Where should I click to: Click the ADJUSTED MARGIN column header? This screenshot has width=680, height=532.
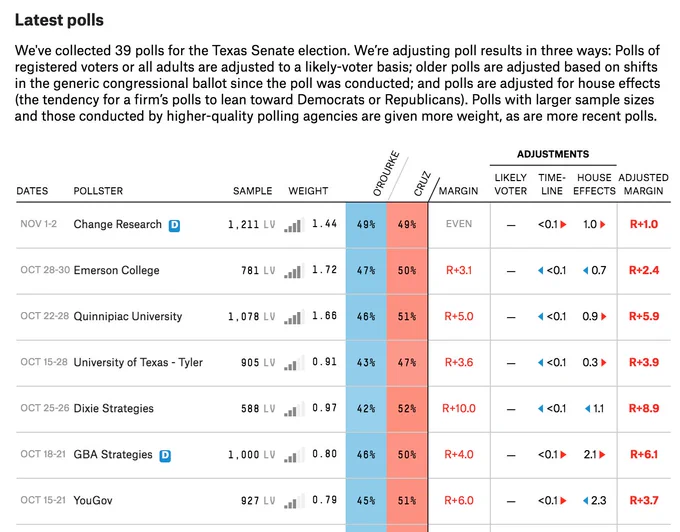644,184
